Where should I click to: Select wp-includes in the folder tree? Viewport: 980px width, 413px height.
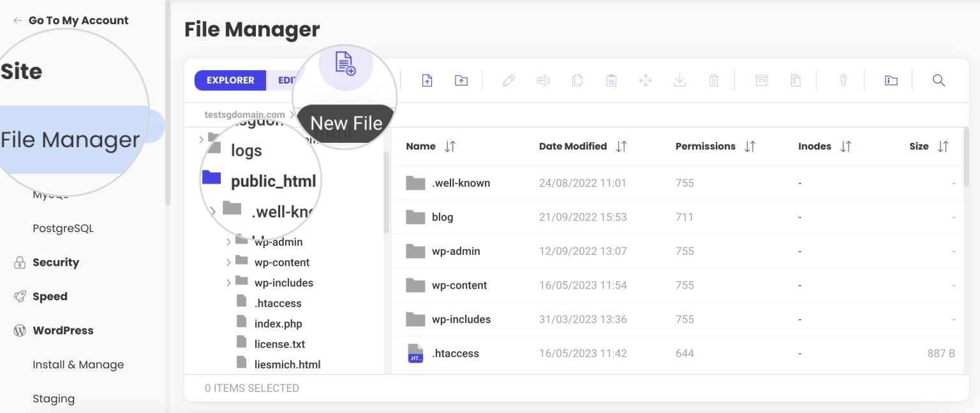point(284,283)
